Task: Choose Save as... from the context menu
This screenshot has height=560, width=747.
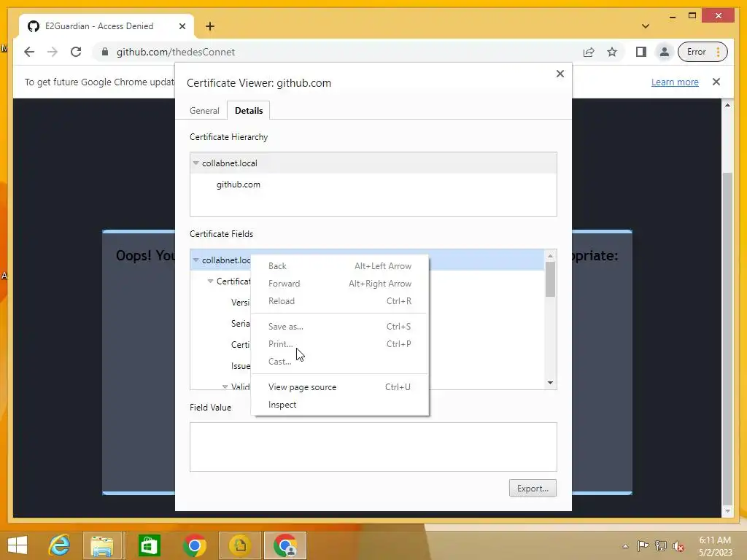Action: pos(340,326)
